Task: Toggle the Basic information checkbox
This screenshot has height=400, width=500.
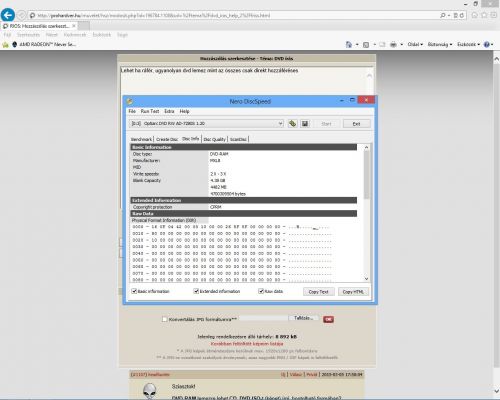Action: pyautogui.click(x=134, y=291)
